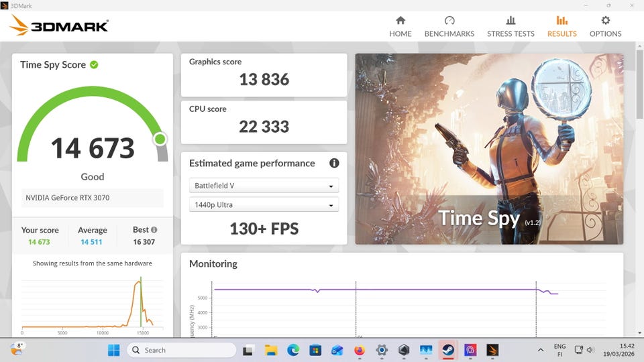This screenshot has height=362, width=644.
Task: Open clock and date 15.42
Action: (x=619, y=350)
